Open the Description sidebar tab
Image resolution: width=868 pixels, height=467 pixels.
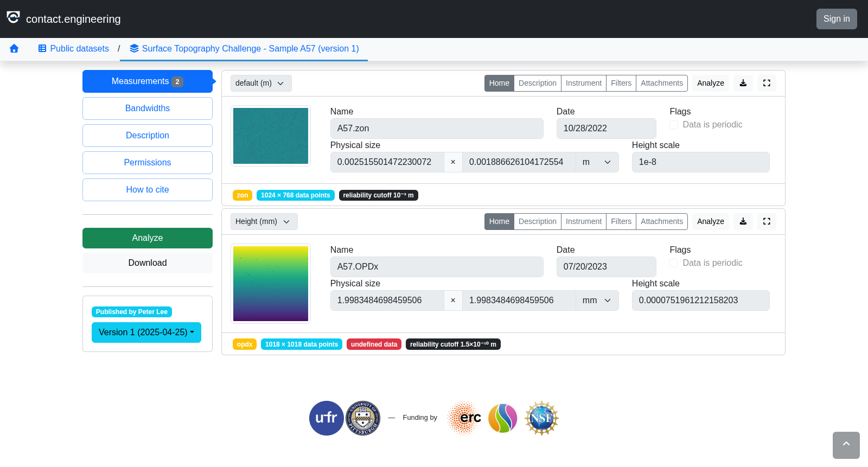148,136
